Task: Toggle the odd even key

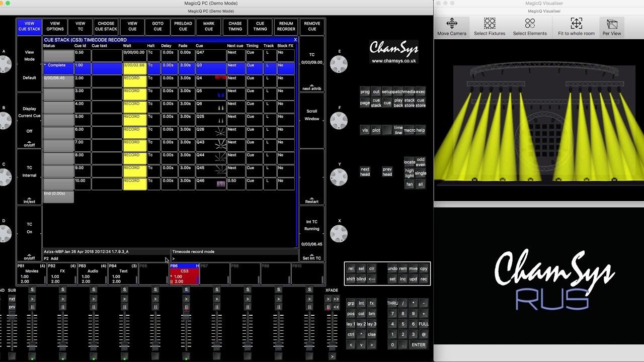Action: [421, 162]
